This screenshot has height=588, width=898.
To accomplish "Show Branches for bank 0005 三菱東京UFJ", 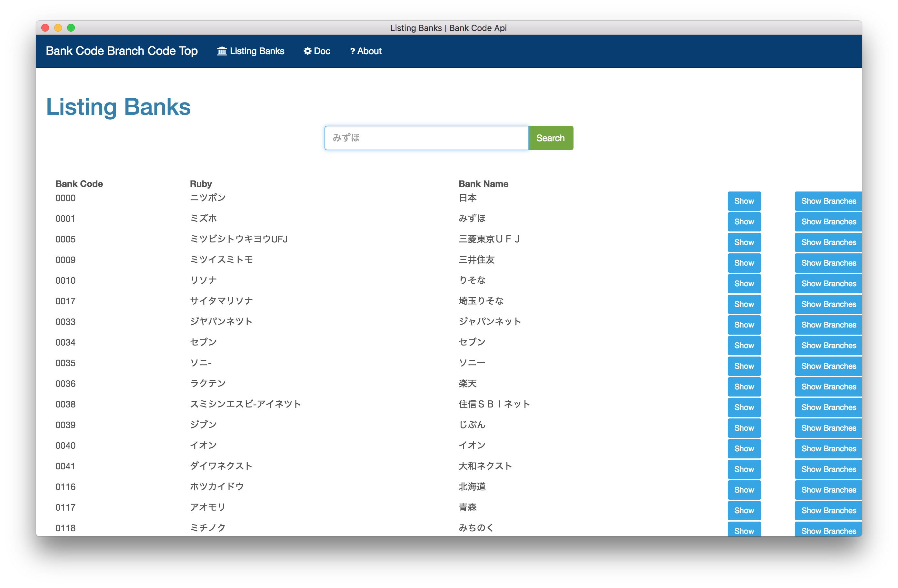I will tap(828, 242).
